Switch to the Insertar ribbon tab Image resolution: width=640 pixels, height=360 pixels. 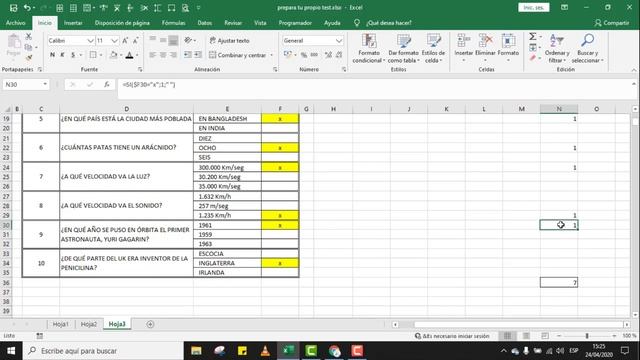click(x=73, y=23)
